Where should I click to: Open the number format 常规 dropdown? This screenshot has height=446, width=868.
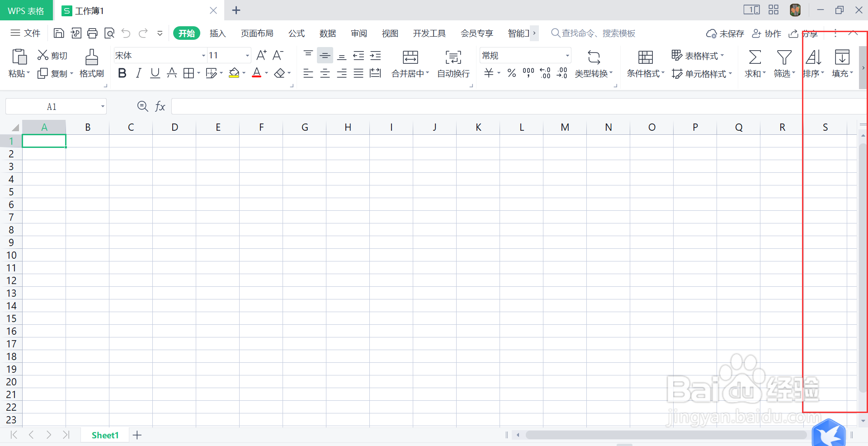click(567, 55)
